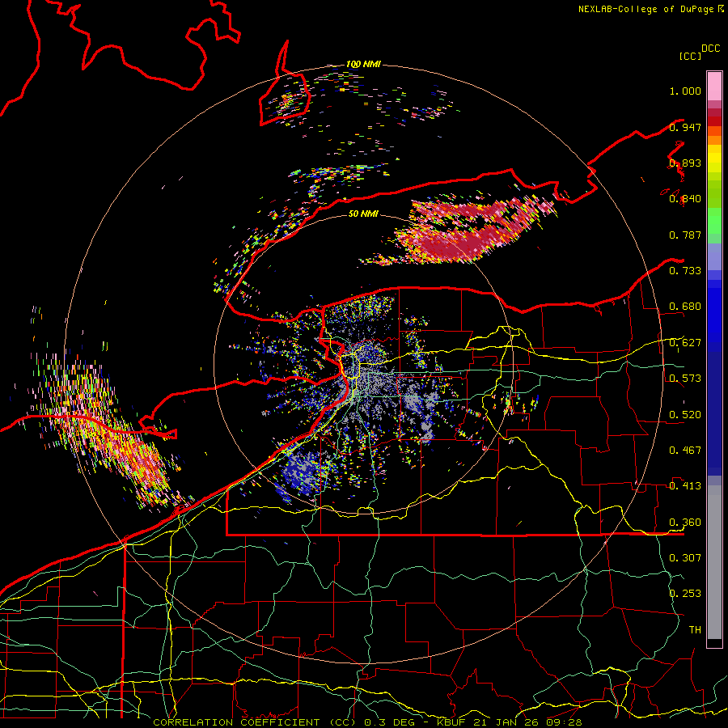
Task: Click the 0.947 scale value
Action: point(685,127)
